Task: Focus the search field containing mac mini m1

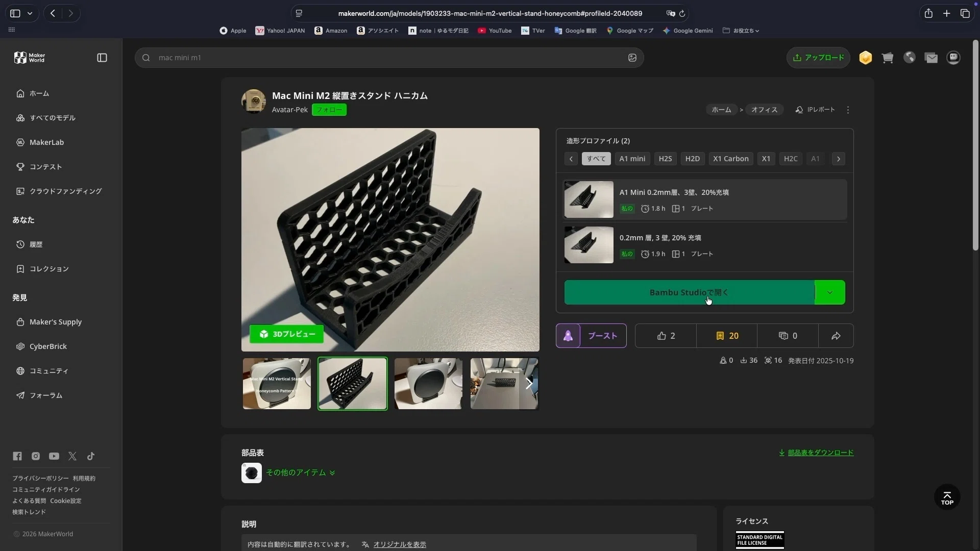Action: click(389, 58)
